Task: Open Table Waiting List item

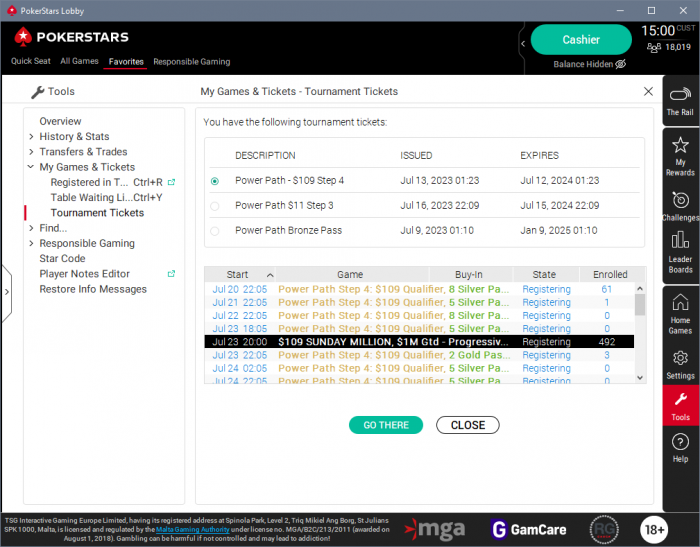Action: [106, 197]
